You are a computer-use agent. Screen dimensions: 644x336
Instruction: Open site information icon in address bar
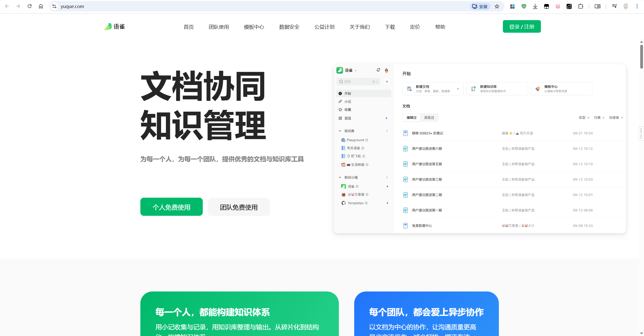point(54,6)
